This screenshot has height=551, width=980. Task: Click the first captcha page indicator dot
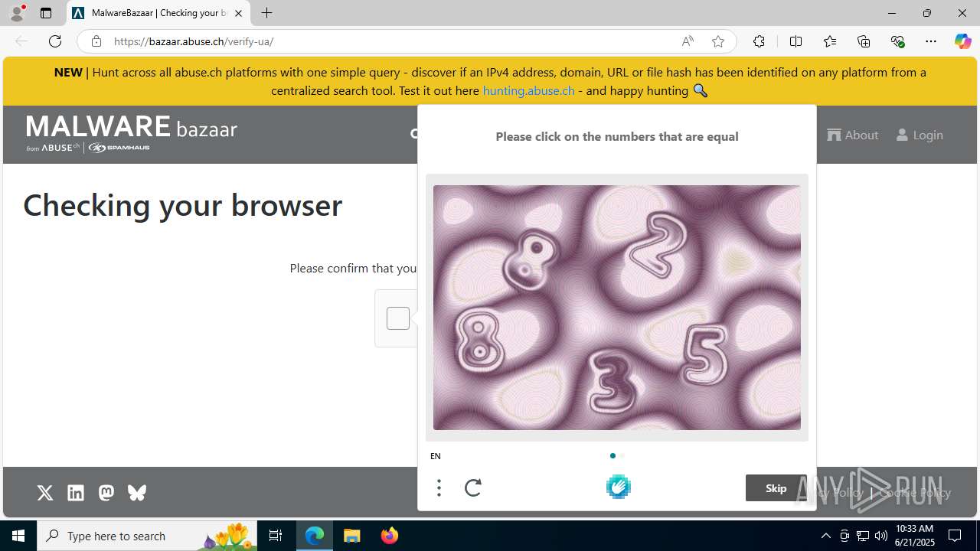coord(612,455)
